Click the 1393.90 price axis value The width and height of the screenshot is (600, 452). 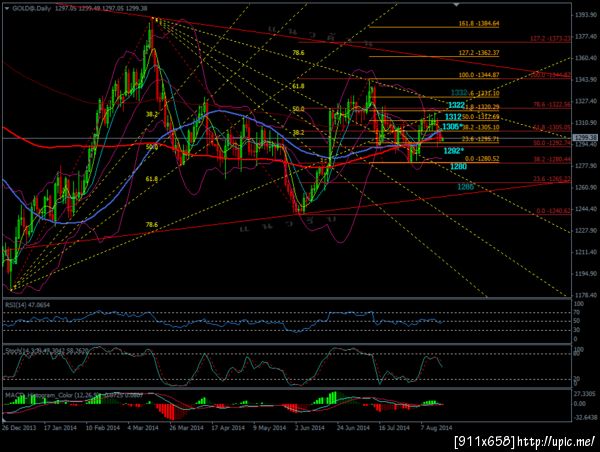[x=586, y=15]
